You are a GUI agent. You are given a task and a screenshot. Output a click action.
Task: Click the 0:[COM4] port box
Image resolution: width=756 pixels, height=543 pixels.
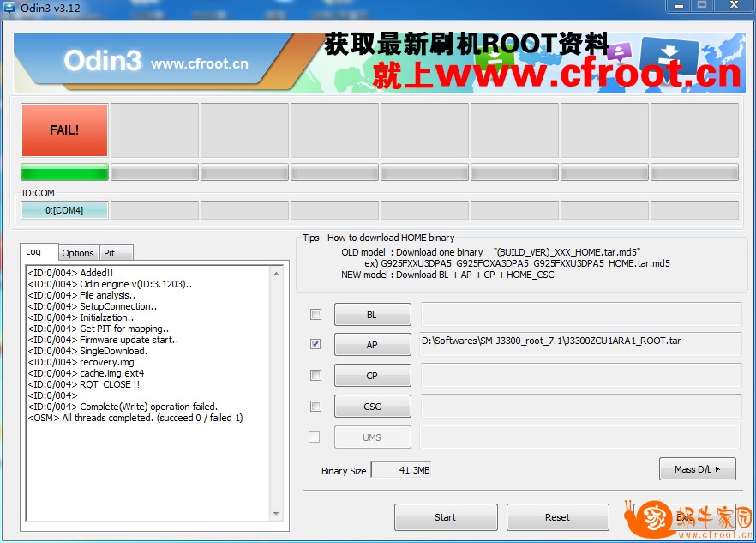point(64,210)
